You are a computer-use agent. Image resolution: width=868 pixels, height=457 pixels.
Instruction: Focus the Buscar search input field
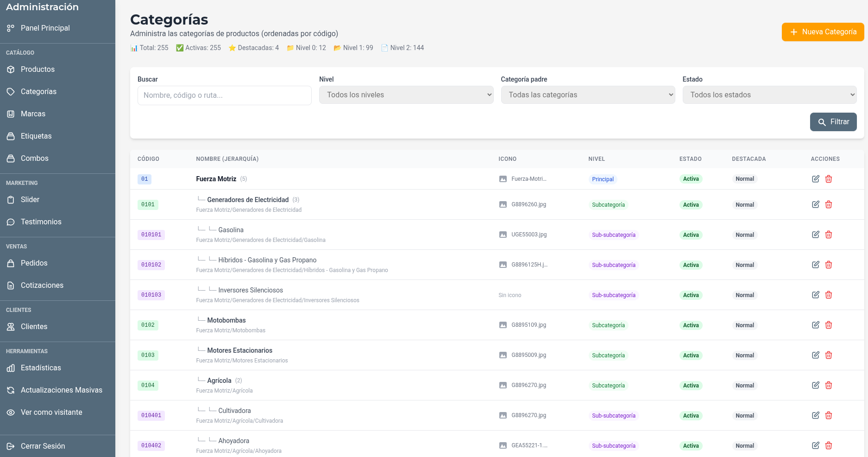click(x=224, y=95)
